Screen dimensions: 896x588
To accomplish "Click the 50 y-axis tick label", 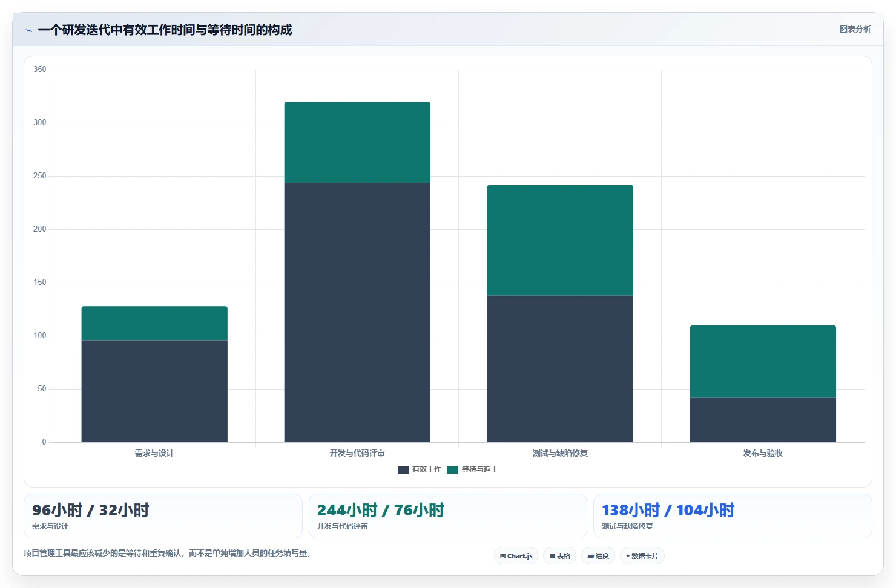I will point(42,389).
